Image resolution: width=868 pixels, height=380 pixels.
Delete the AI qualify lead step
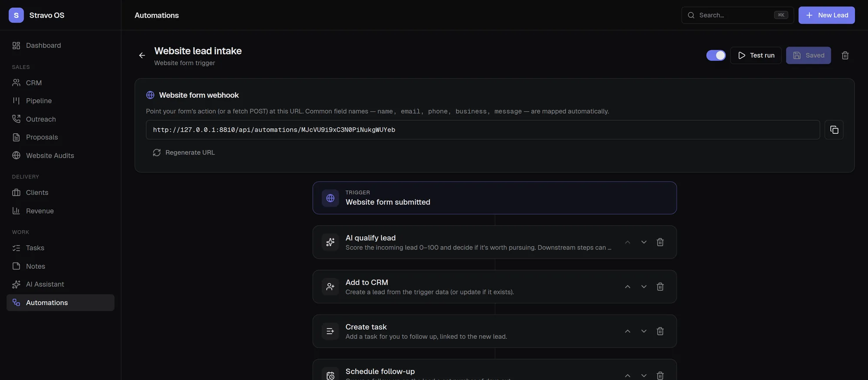click(660, 242)
